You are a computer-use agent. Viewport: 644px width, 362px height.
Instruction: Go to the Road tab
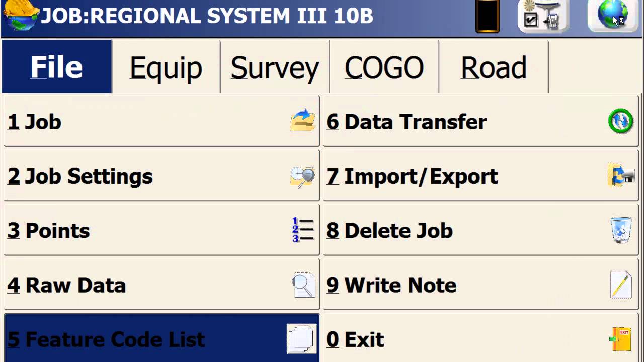point(493,67)
